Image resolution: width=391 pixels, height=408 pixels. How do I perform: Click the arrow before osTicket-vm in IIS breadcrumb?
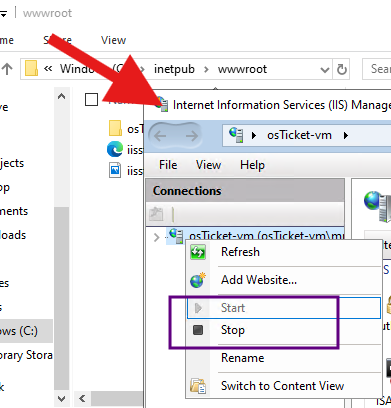click(254, 135)
